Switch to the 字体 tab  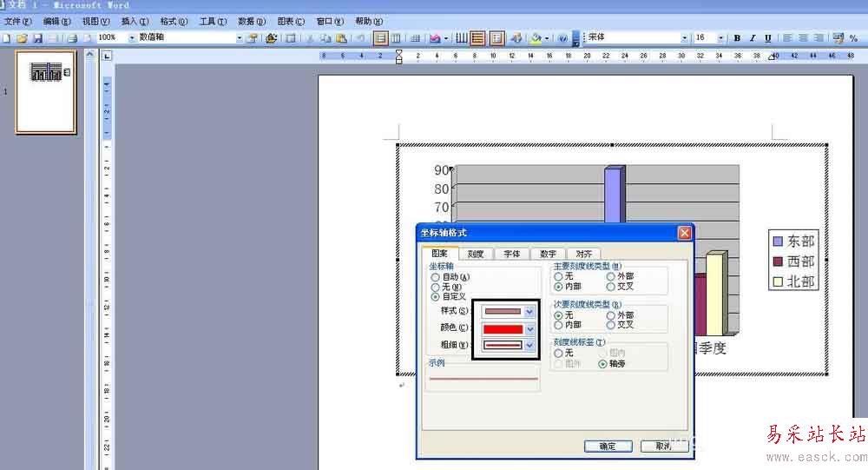pyautogui.click(x=512, y=254)
